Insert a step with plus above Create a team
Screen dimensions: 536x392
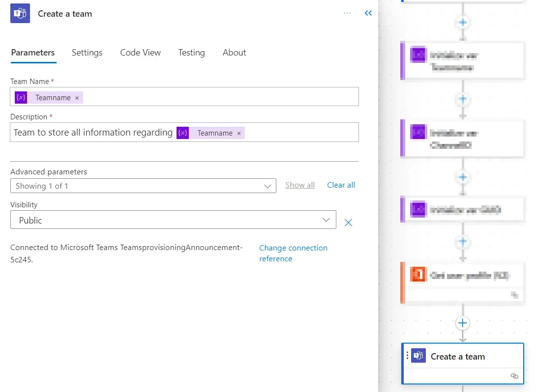pyautogui.click(x=463, y=323)
